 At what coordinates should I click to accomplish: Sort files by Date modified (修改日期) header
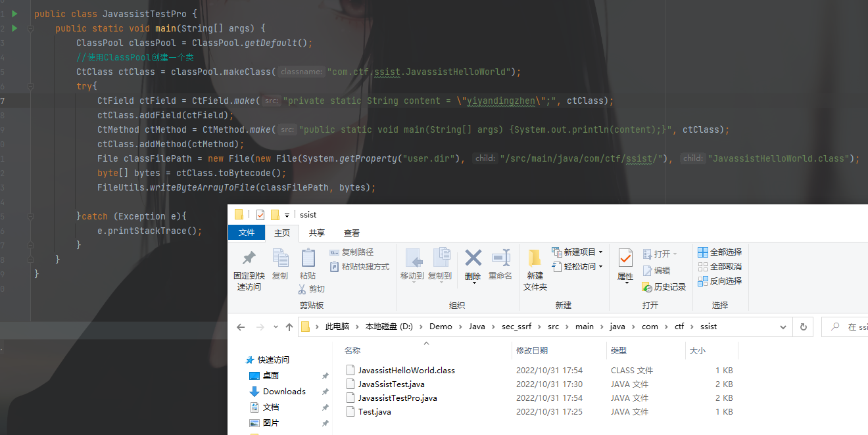559,351
